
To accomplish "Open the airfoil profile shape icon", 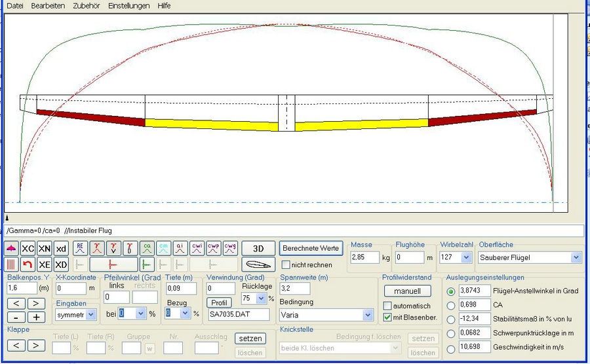I will tap(258, 264).
